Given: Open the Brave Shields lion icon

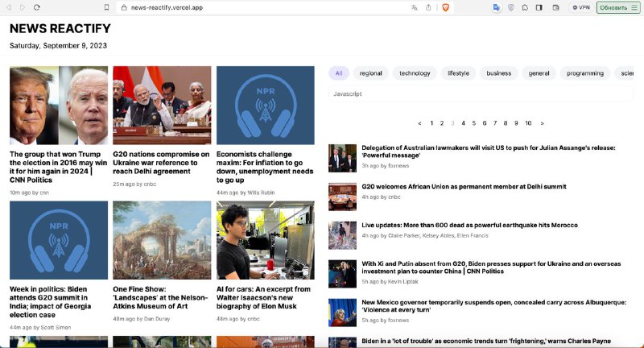Looking at the screenshot, I should point(445,7).
